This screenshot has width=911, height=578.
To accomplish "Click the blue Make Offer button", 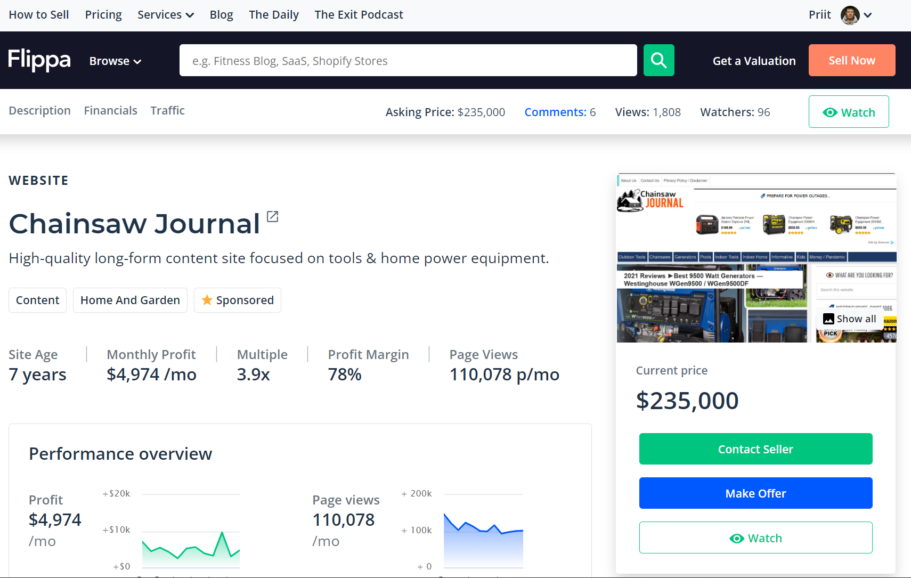I will (x=755, y=493).
